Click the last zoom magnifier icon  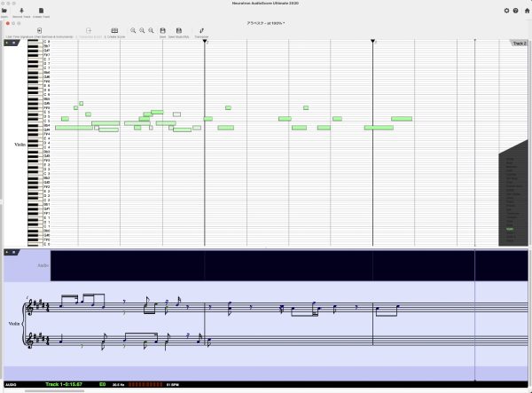pos(152,30)
